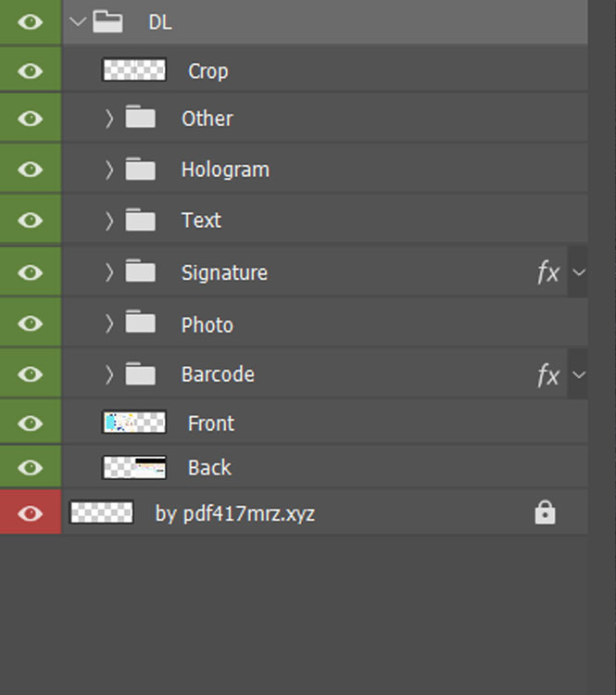
Task: Click the Front layer thumbnail
Action: point(134,423)
